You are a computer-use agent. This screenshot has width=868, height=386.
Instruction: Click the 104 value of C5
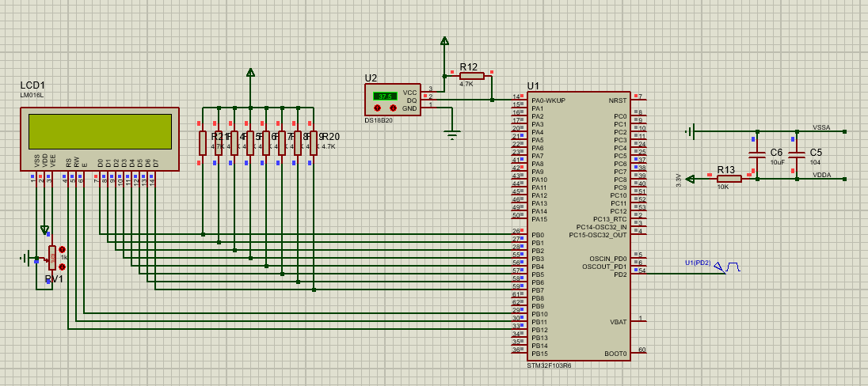coord(815,162)
